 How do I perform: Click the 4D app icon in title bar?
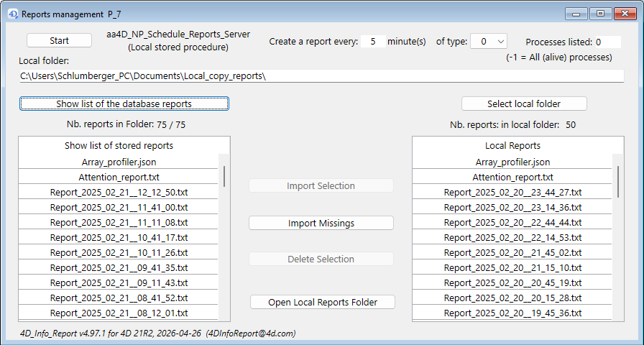(x=12, y=14)
